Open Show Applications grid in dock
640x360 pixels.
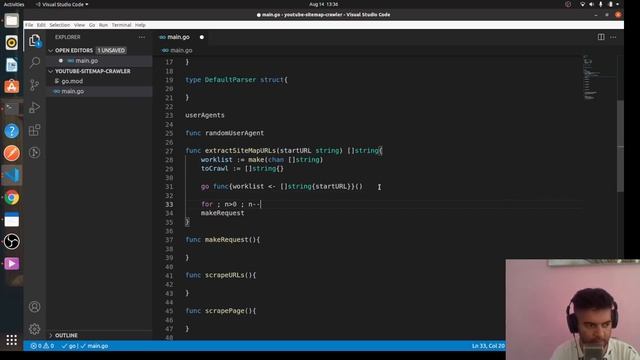[x=11, y=340]
